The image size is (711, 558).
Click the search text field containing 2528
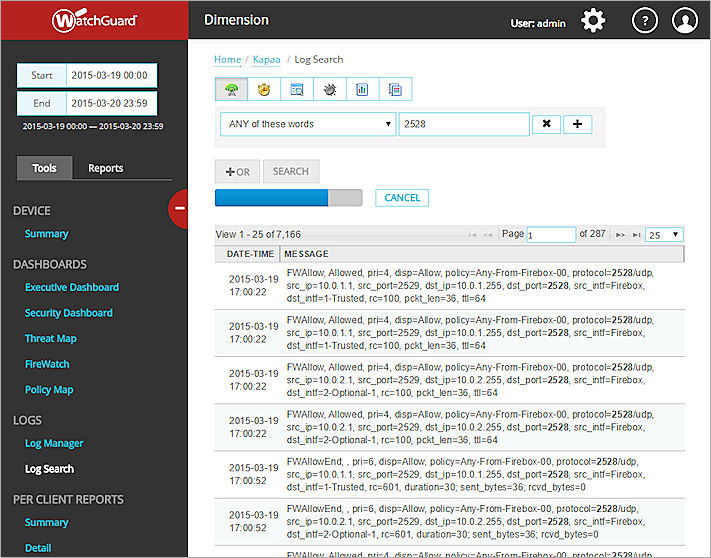click(x=463, y=124)
